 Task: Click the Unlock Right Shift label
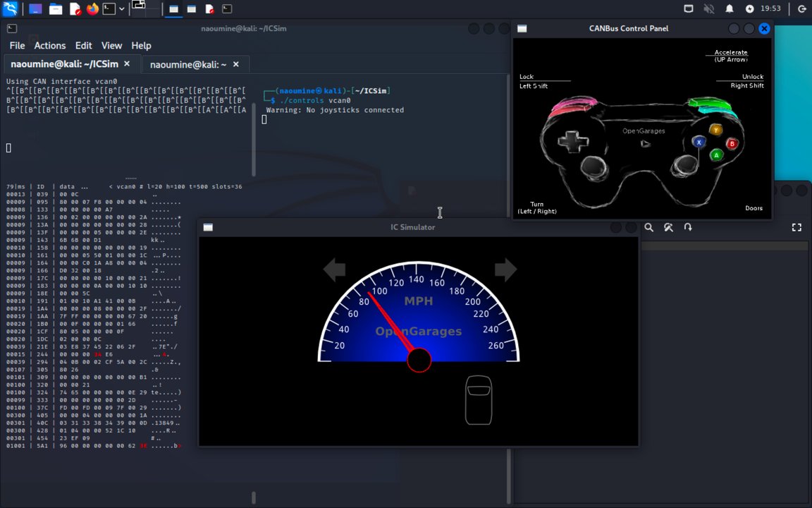pyautogui.click(x=746, y=81)
